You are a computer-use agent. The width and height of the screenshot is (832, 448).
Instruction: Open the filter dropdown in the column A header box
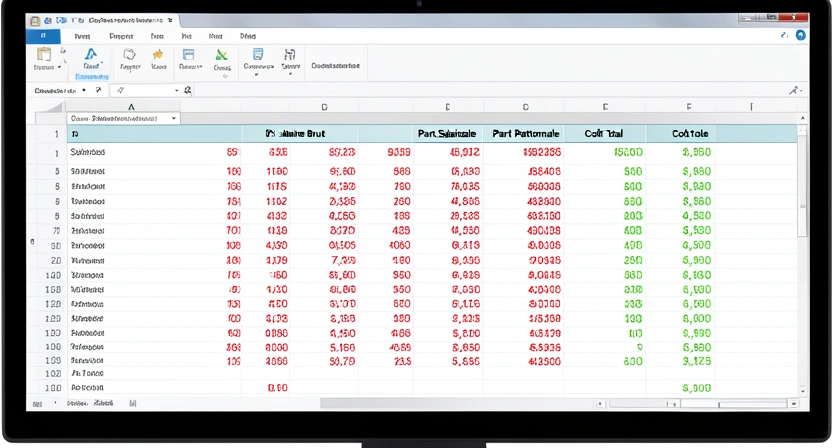[174, 118]
